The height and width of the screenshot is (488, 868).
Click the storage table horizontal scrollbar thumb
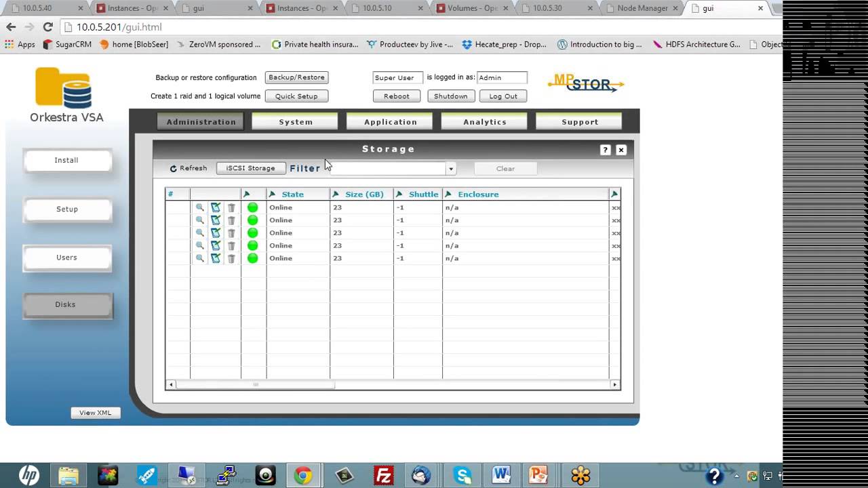pos(256,384)
